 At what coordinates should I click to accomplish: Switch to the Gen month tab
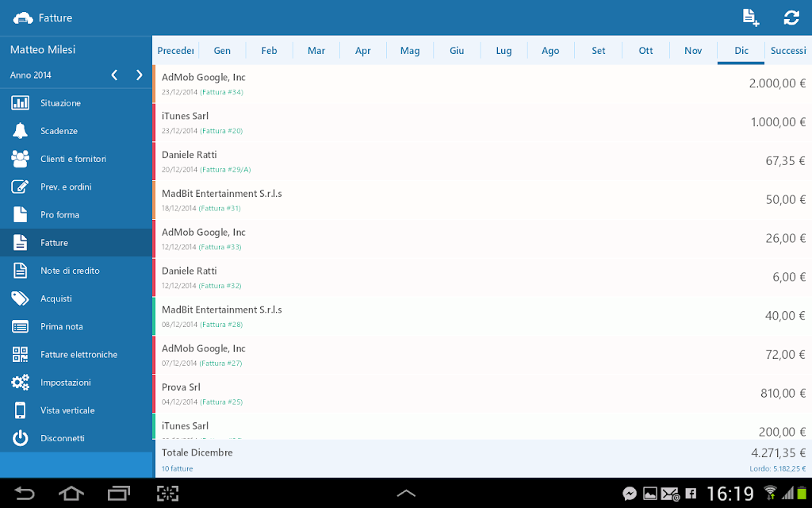(222, 50)
